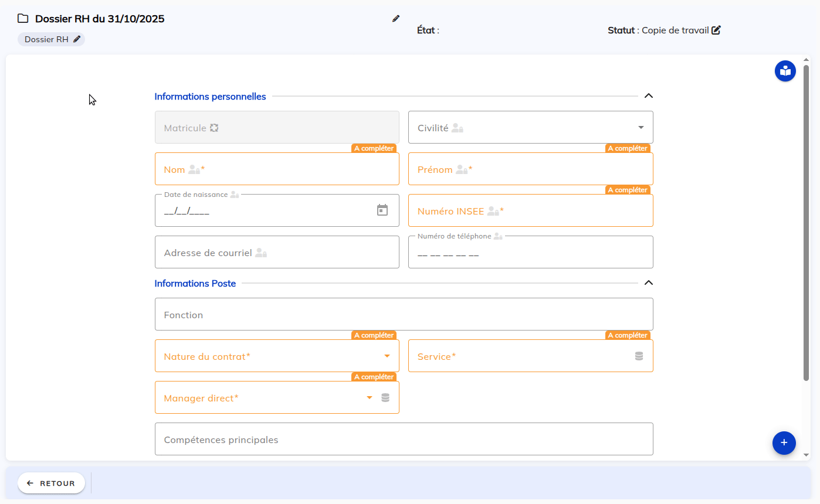
Task: Open the Nature du contrat dropdown
Action: pyautogui.click(x=387, y=356)
